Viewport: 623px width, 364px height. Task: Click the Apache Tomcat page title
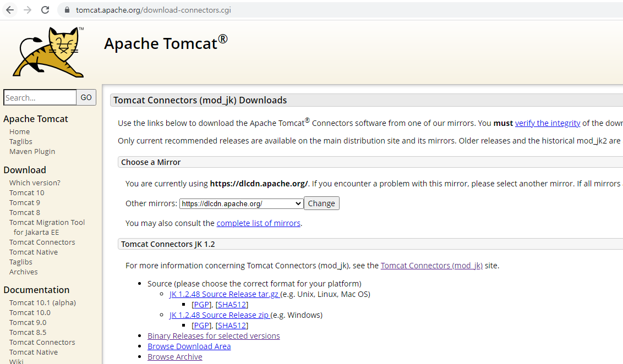(166, 43)
